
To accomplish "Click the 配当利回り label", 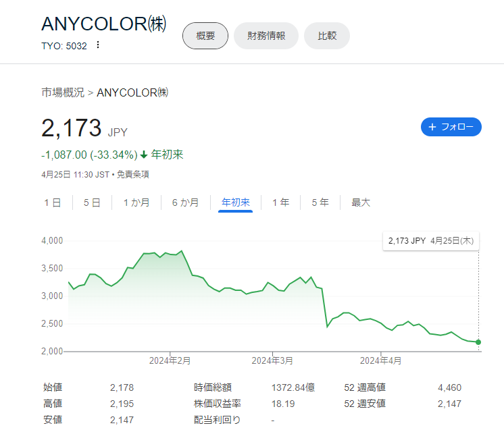I will tap(217, 420).
